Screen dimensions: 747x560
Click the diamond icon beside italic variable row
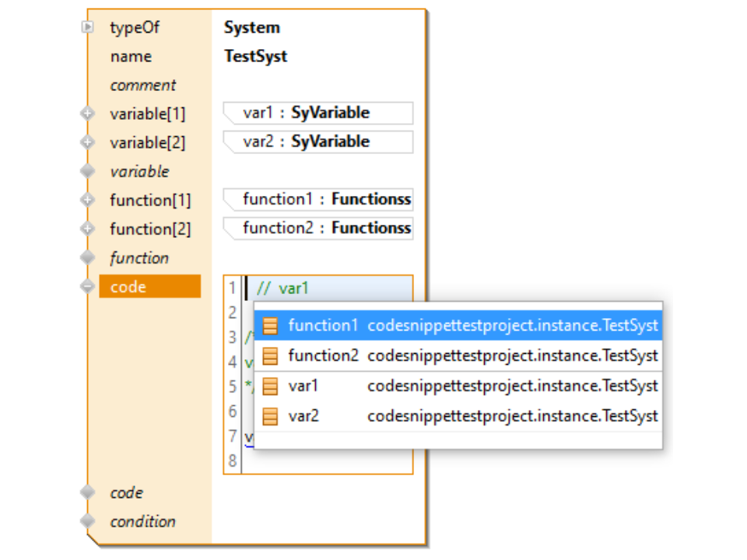point(88,172)
